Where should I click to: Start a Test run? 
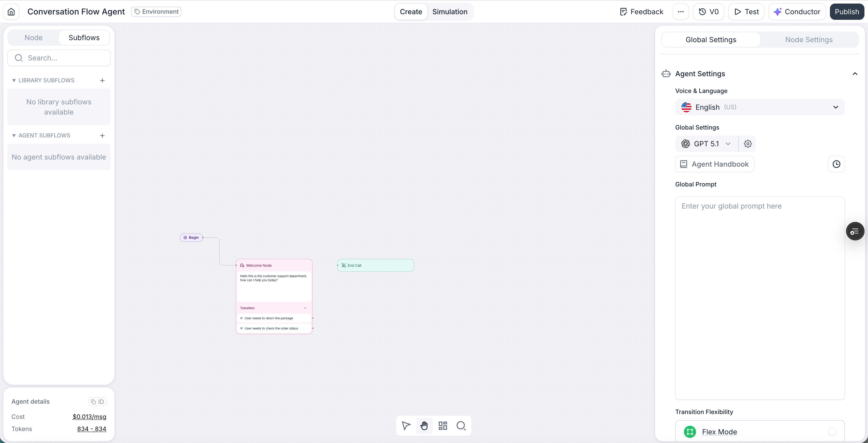[746, 12]
